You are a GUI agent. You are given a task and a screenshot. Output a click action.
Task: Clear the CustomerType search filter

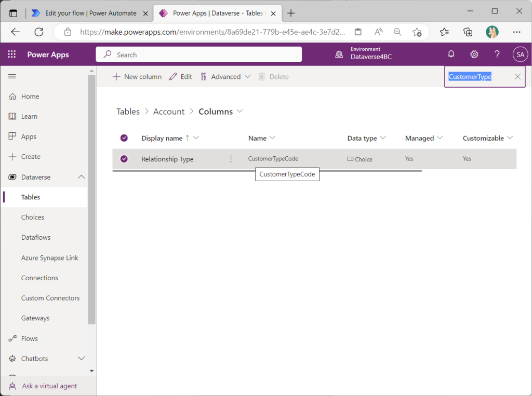[x=517, y=77]
